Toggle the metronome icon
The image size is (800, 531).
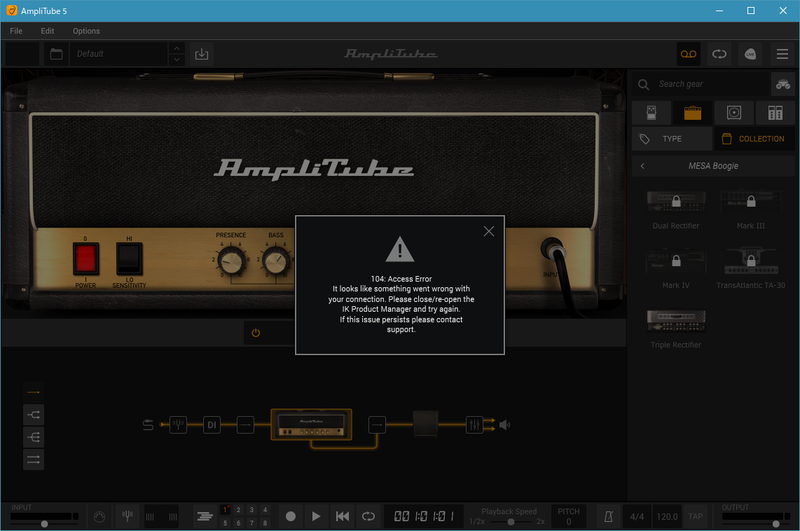click(x=608, y=517)
